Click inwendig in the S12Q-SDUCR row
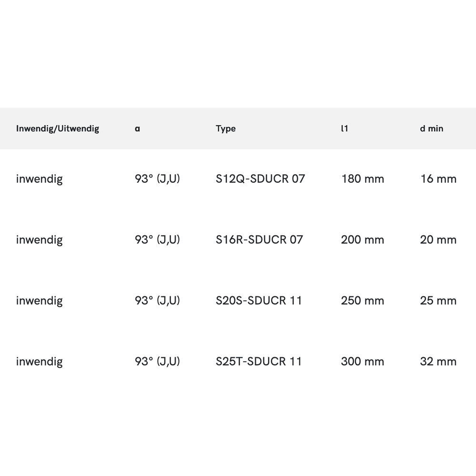This screenshot has width=476, height=476. pyautogui.click(x=39, y=179)
